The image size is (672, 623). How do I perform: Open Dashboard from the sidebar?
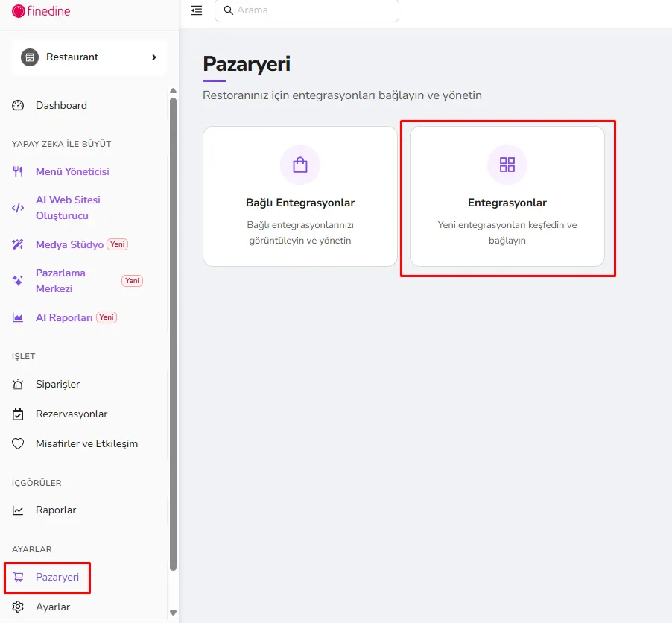[x=61, y=105]
